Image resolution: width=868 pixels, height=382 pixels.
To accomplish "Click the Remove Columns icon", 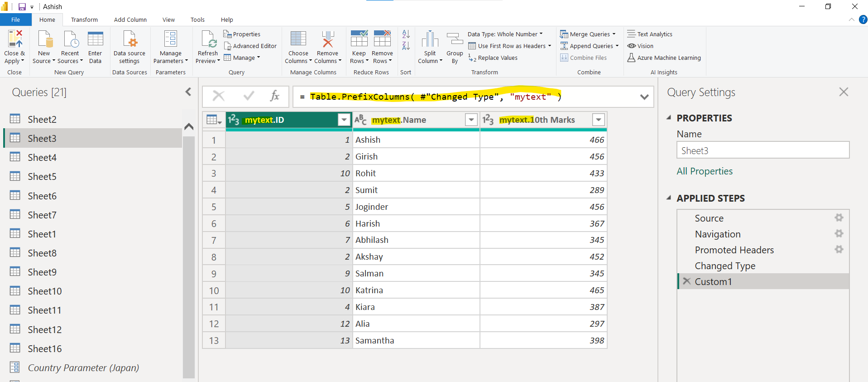I will coord(327,39).
